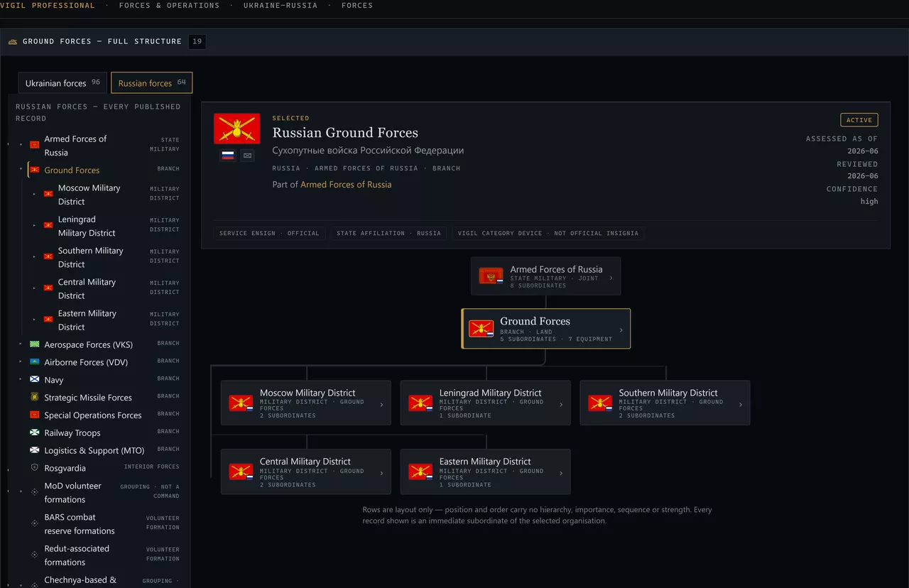Click the Russian Ground Forces ensign image
909x588 pixels.
[237, 129]
